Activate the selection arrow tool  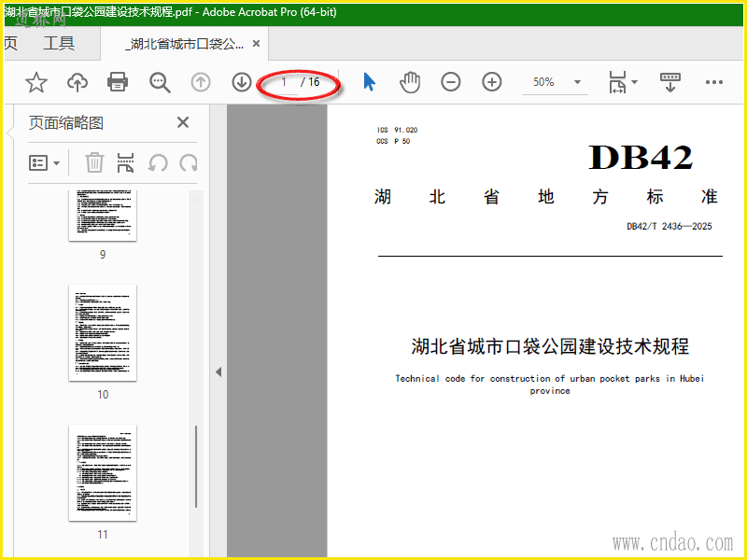pos(369,82)
